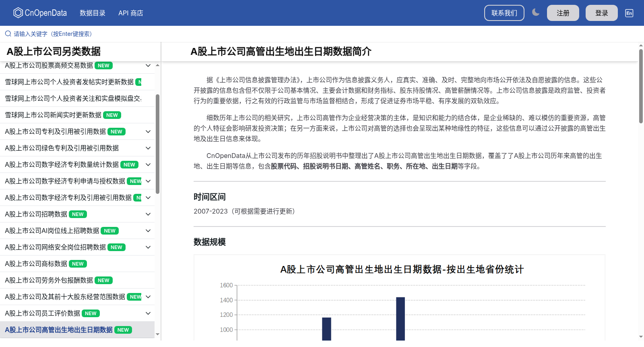Viewport: 644px width, 347px height.
Task: Click NEW badge on 网络安全岗位招聘数据 row
Action: [117, 247]
